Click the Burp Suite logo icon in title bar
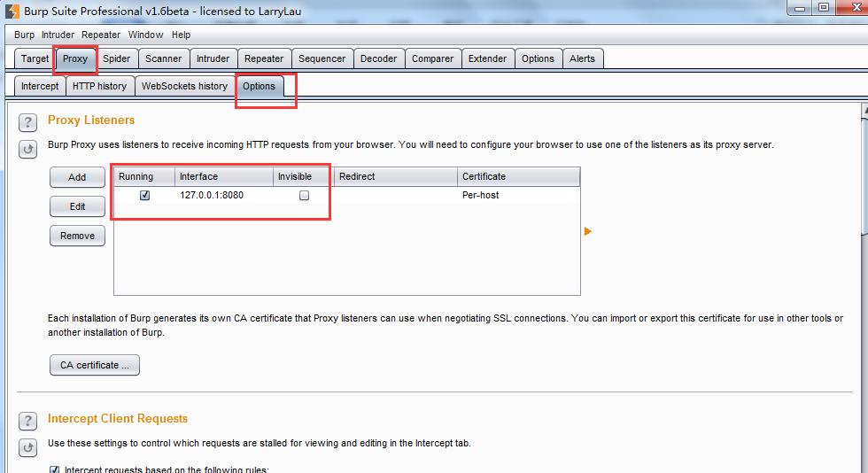This screenshot has width=868, height=473. pyautogui.click(x=12, y=12)
